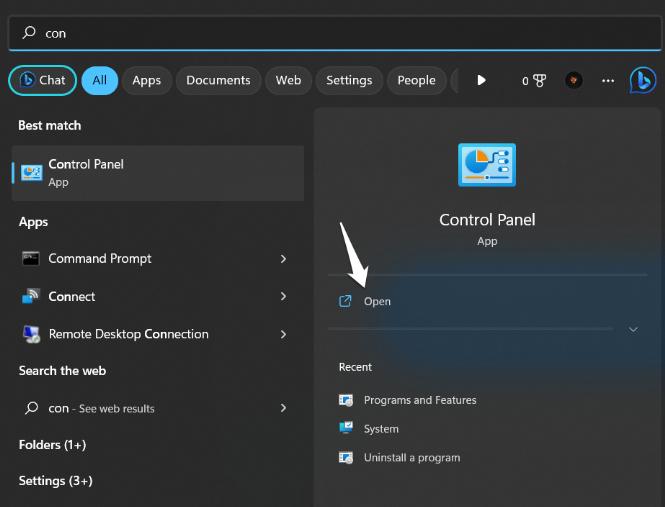Expand more actions with the down chevron

(x=633, y=329)
